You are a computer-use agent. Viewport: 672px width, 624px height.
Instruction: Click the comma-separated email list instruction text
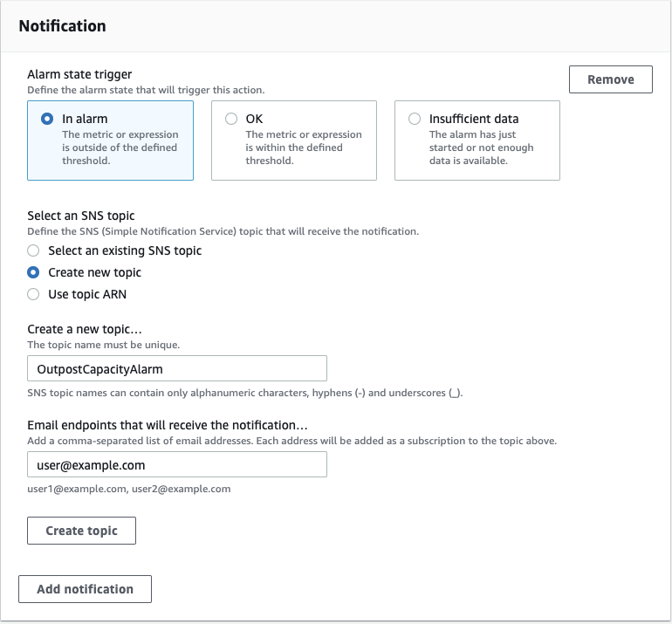pos(291,441)
